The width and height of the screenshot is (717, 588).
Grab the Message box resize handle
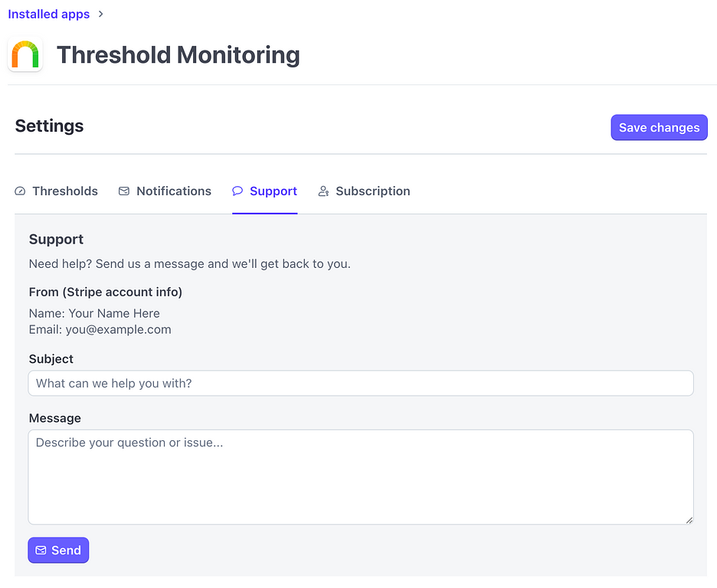689,520
